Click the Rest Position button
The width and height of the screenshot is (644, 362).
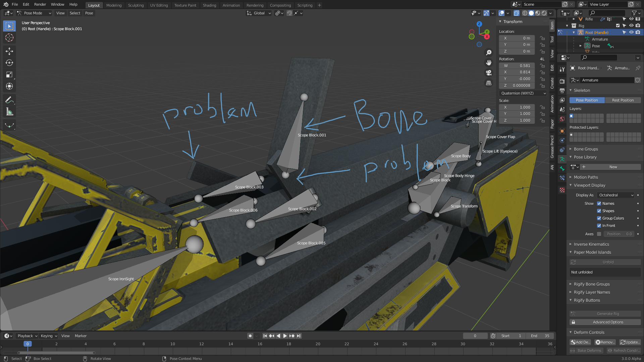[x=623, y=100]
